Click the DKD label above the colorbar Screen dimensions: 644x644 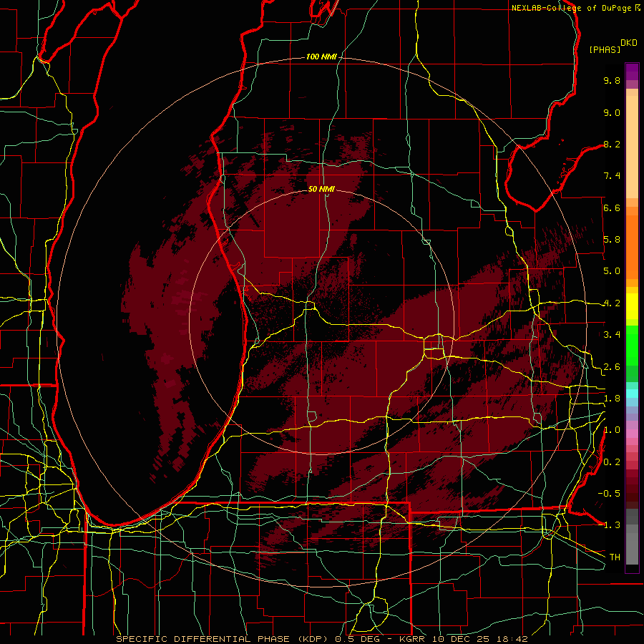(x=629, y=43)
